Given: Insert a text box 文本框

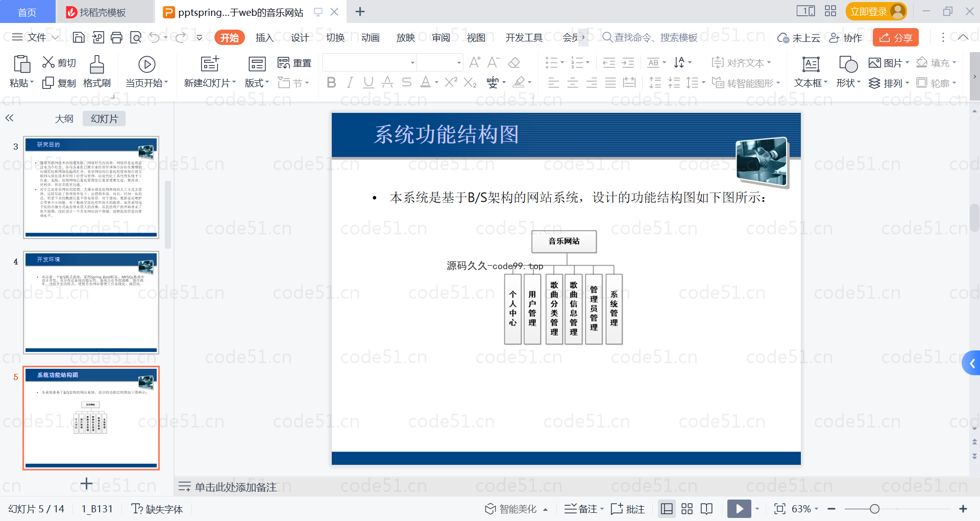Looking at the screenshot, I should point(811,72).
